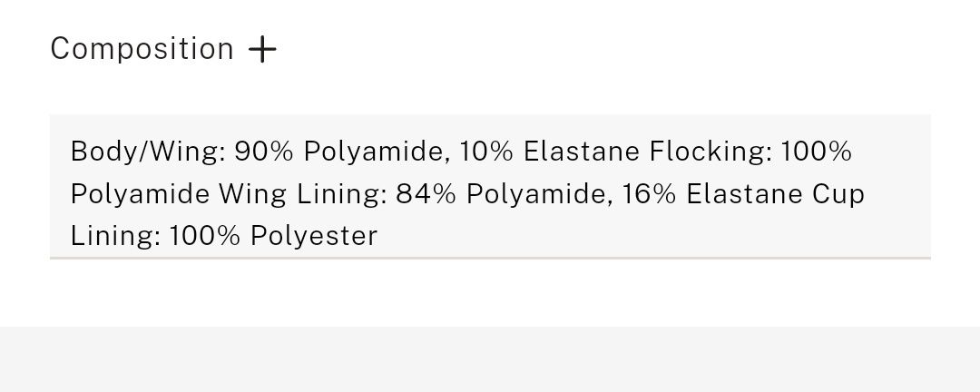Click the 100% before Polyester
This screenshot has height=392, width=980.
(x=205, y=236)
